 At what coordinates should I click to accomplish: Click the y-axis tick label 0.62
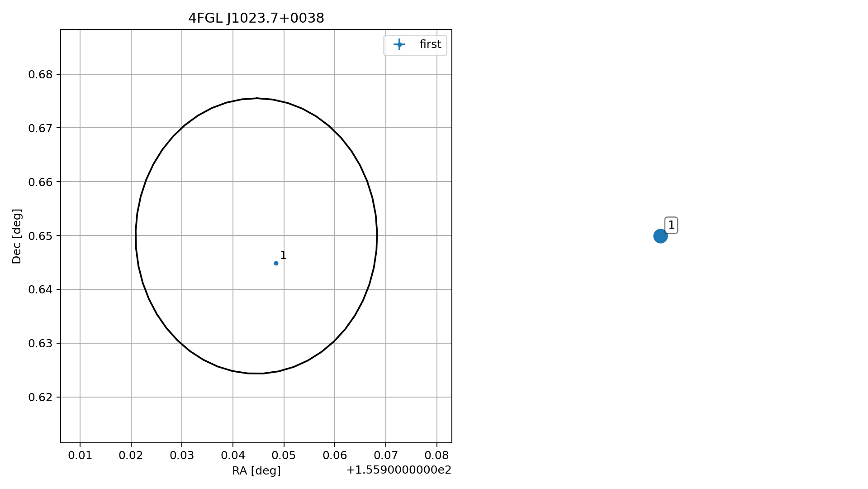point(40,398)
